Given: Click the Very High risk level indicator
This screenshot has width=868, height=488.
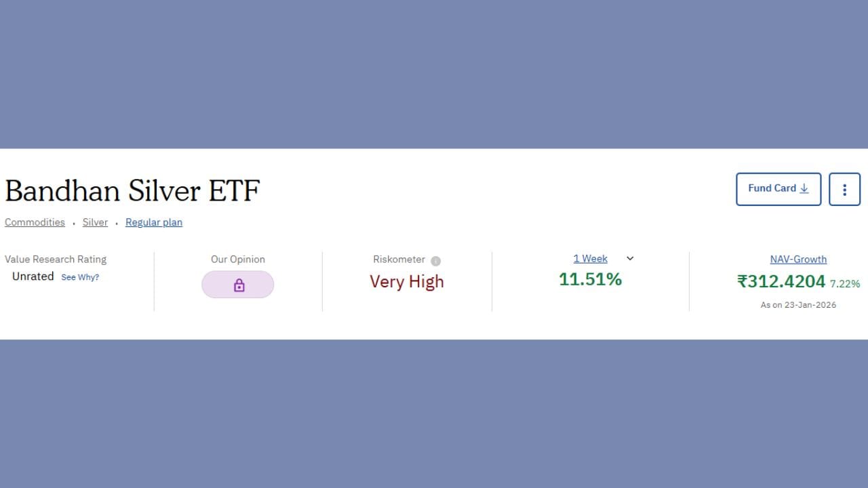Looking at the screenshot, I should click(x=406, y=281).
